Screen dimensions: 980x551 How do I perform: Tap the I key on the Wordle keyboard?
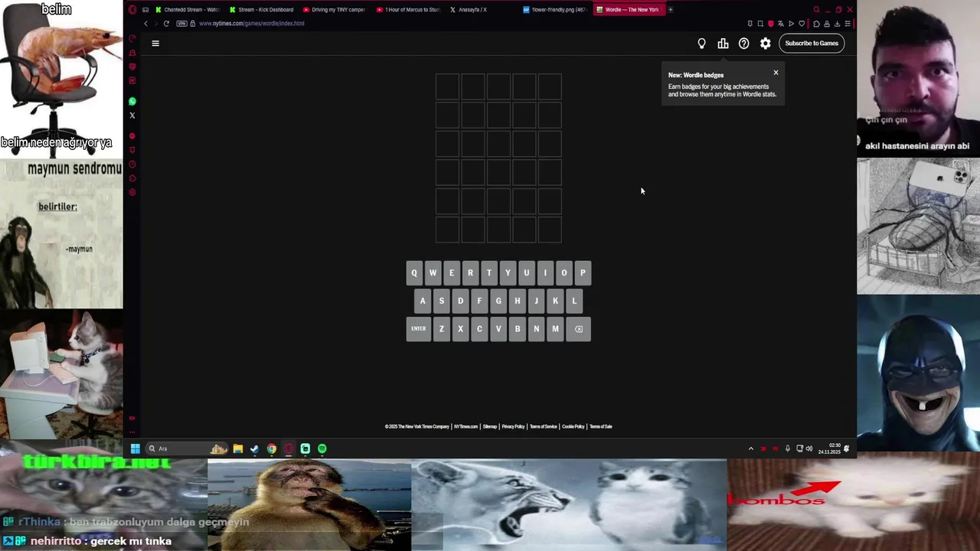545,273
